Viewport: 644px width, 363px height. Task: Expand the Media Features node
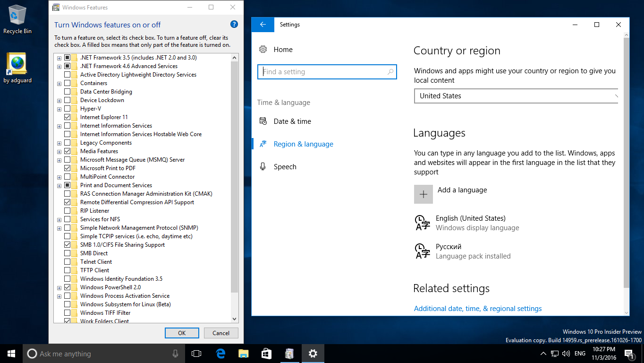pos(59,151)
